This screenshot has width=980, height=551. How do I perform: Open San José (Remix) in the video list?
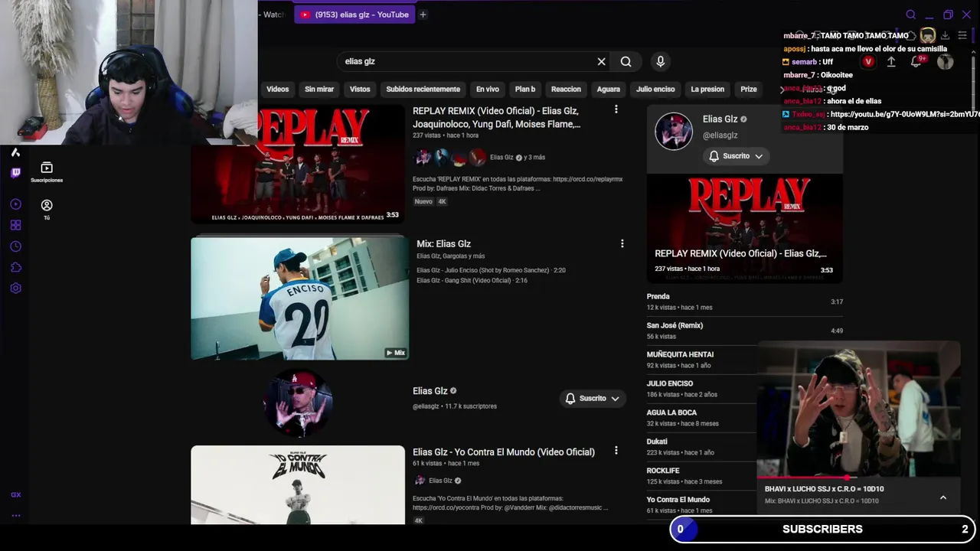745,331
